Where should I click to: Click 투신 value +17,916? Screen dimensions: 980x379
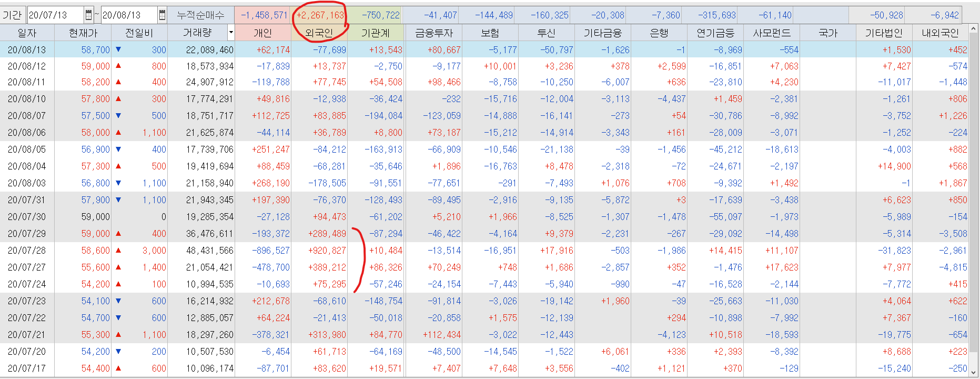point(557,251)
